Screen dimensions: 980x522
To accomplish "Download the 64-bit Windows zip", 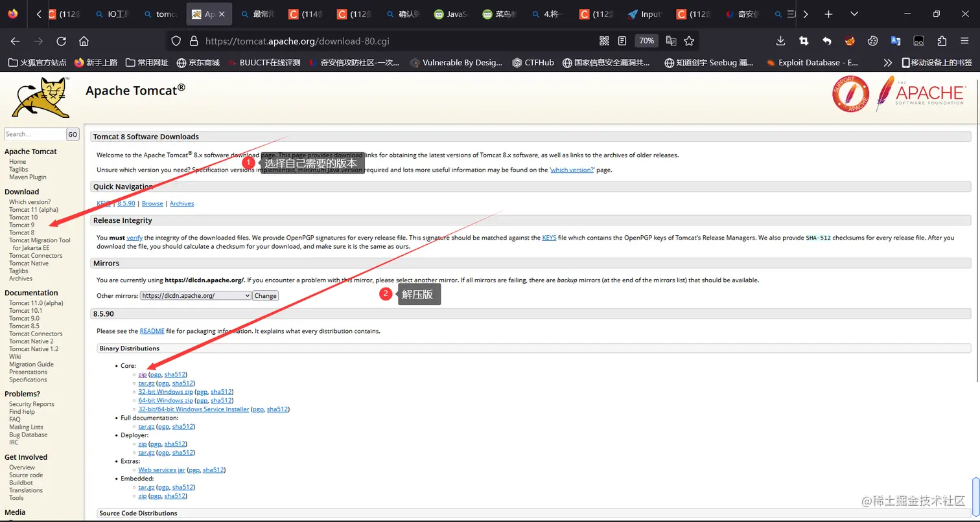I will pos(165,400).
